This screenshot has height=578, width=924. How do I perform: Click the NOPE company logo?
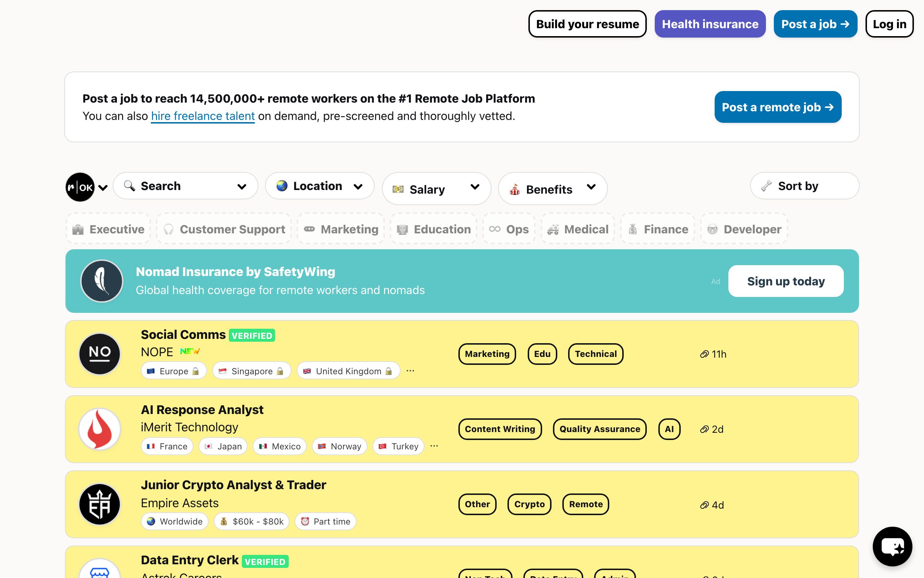click(100, 354)
